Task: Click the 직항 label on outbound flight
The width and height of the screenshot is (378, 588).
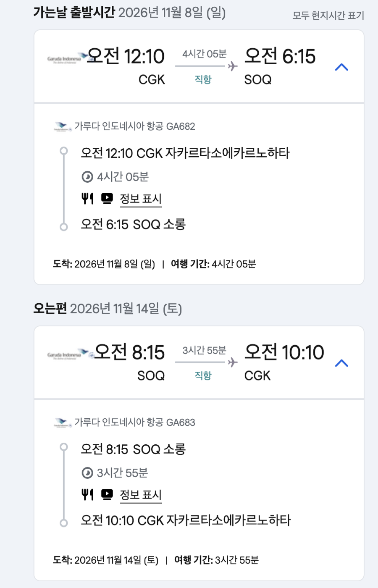Action: tap(203, 79)
